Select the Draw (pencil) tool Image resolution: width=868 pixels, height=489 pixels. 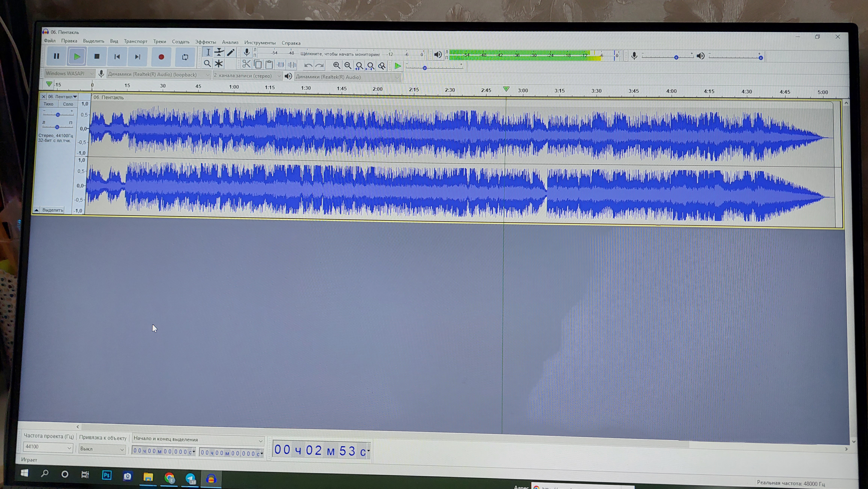(231, 52)
